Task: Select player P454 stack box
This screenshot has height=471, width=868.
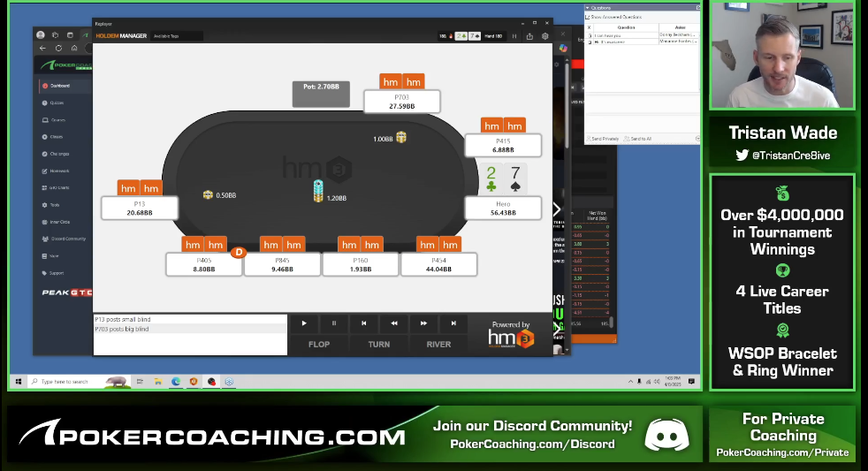Action: click(x=438, y=264)
